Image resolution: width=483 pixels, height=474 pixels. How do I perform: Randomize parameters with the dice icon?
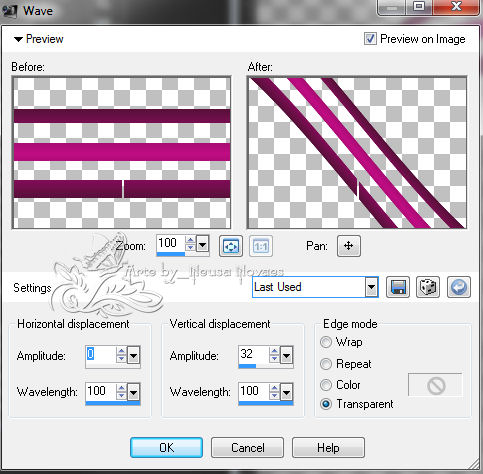pos(428,287)
